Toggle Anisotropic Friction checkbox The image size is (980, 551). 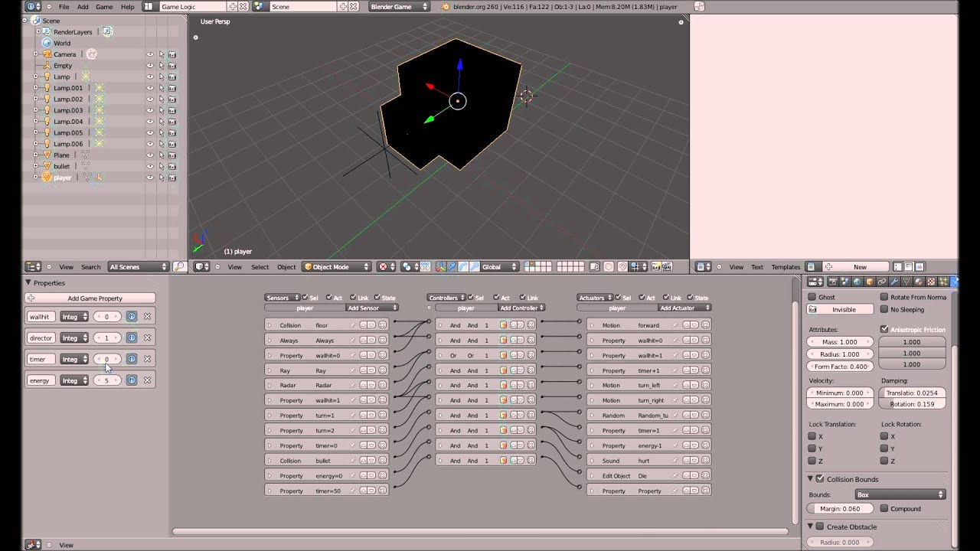click(x=884, y=330)
